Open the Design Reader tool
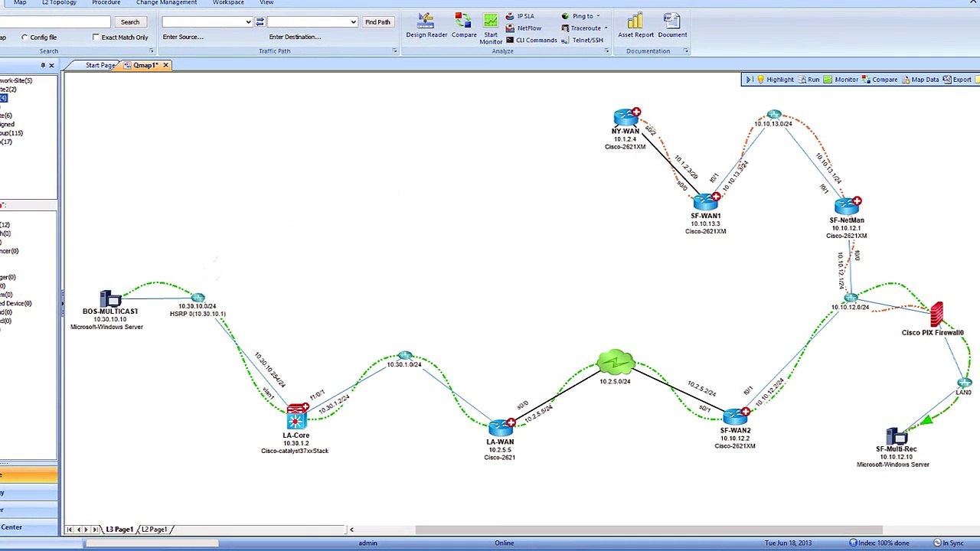980x551 pixels. click(426, 26)
